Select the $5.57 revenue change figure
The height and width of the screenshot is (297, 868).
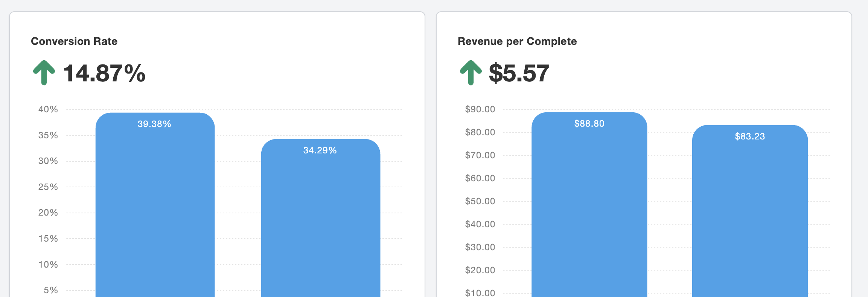519,73
